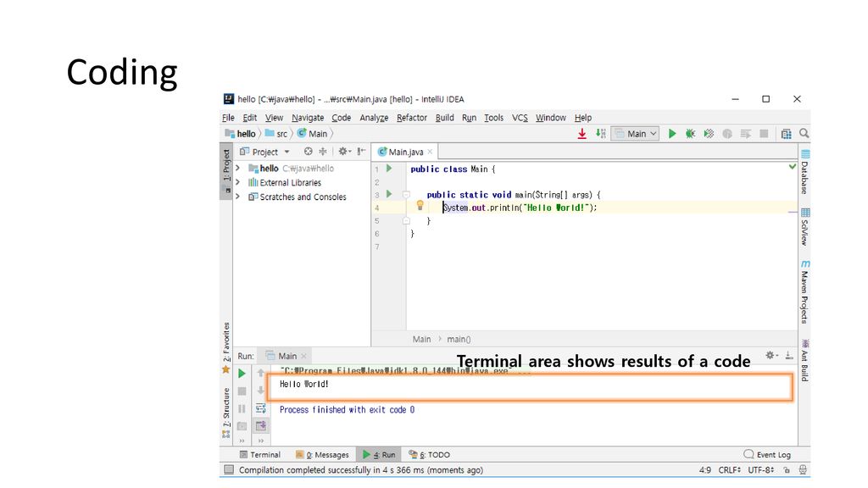Run Main with the green toolbar play icon

click(x=672, y=133)
